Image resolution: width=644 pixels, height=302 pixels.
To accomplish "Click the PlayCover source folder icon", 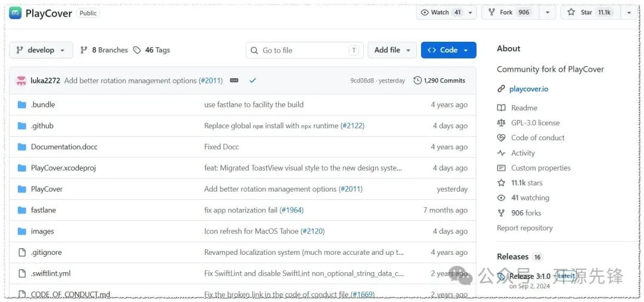I will tap(22, 189).
